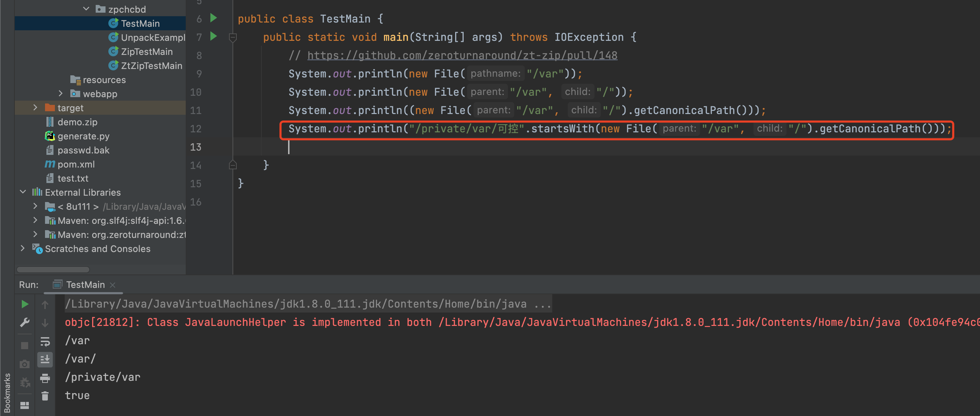The image size is (980, 416).
Task: Click project tree horizontal scrollbar
Action: [x=53, y=270]
